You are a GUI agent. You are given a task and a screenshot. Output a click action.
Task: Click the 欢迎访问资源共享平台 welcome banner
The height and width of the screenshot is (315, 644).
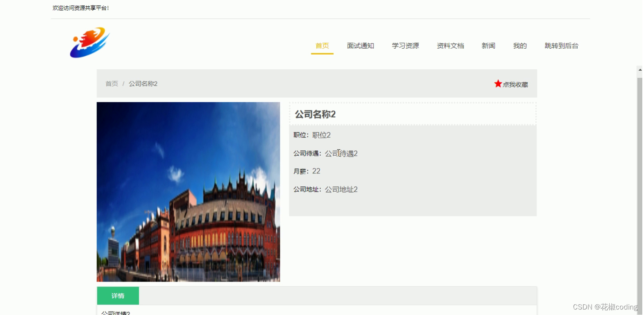coord(80,7)
